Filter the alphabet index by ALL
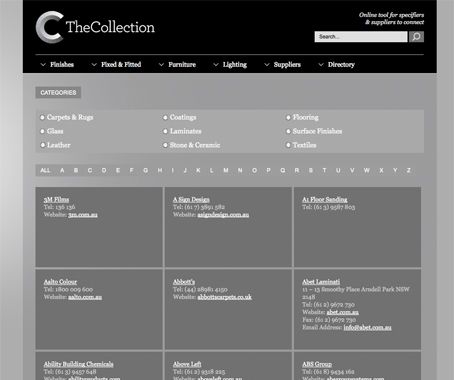Screen dimensions: 454x380 pyautogui.click(x=45, y=170)
